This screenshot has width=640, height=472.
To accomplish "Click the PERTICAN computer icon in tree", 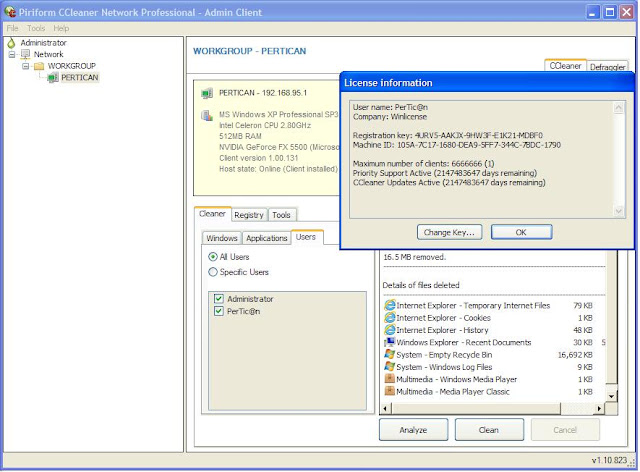I will coord(53,77).
